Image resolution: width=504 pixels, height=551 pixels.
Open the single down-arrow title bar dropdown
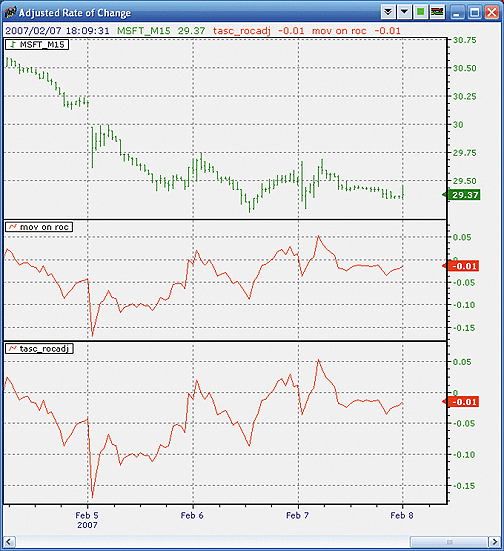pos(404,12)
